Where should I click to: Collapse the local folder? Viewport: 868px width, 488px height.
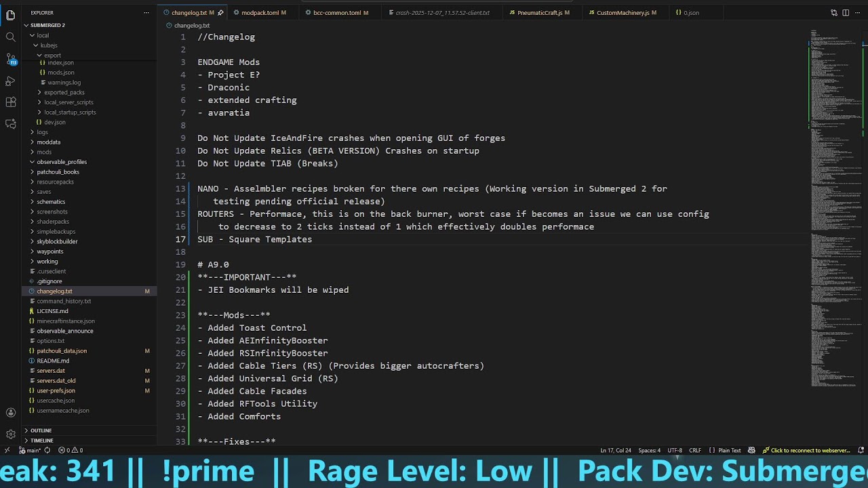click(90, 35)
